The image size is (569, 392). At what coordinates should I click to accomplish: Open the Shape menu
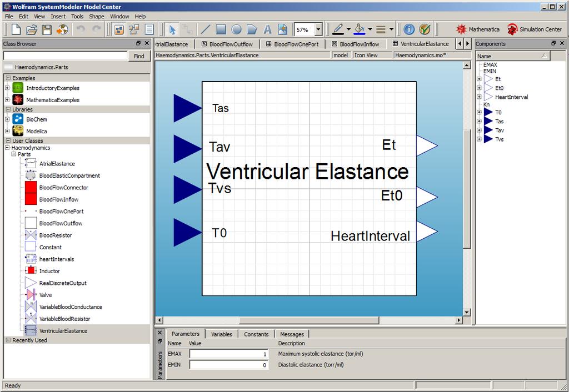point(97,16)
